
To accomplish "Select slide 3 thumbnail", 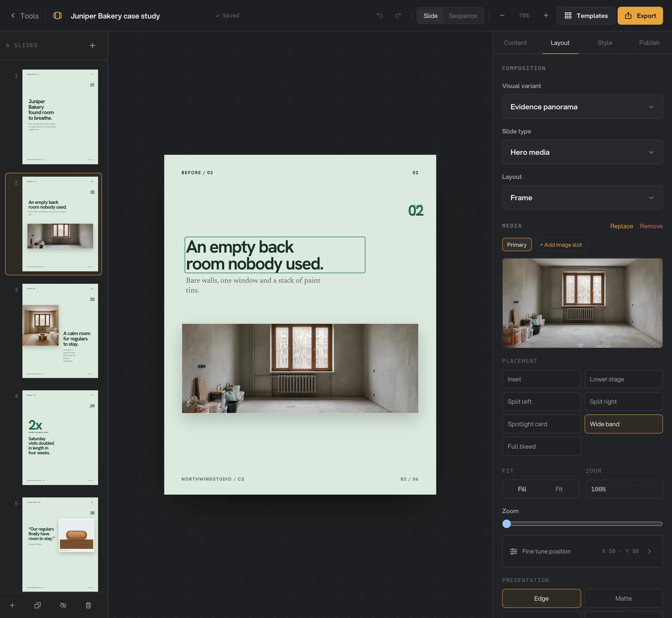I will click(x=60, y=331).
